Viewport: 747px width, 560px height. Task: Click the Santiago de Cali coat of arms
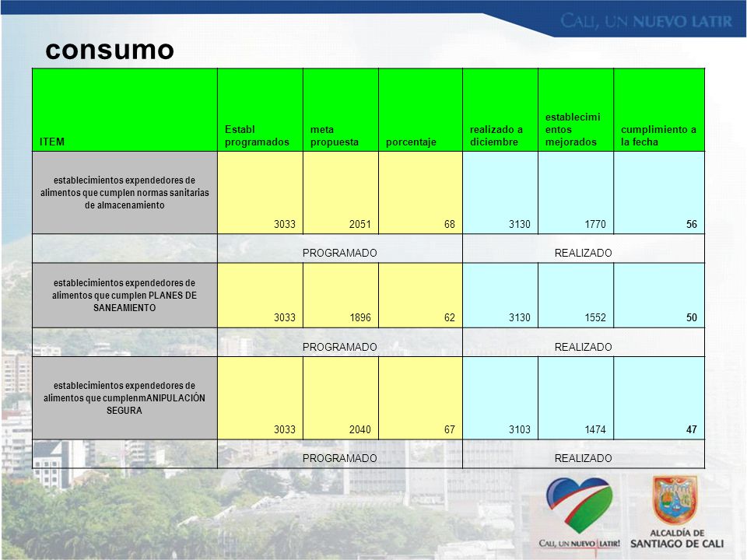click(675, 500)
